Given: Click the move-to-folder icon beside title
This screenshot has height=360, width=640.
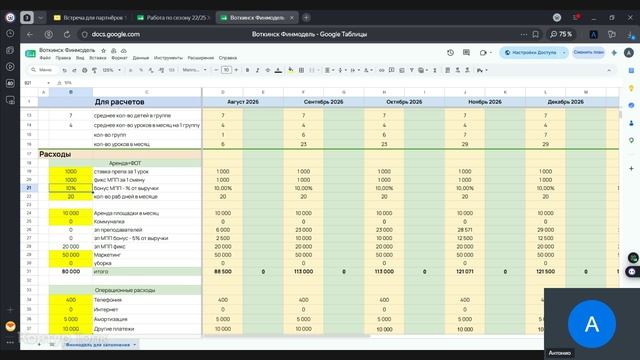Looking at the screenshot, I should point(113,51).
